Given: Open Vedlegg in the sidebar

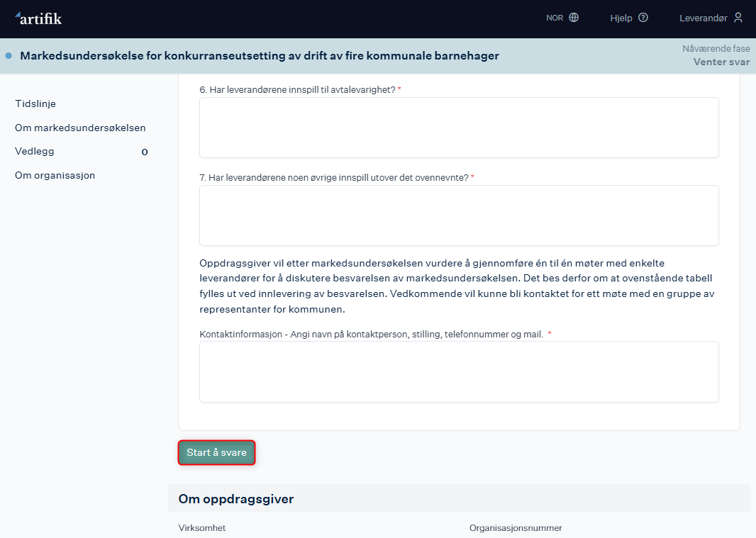Looking at the screenshot, I should (34, 152).
